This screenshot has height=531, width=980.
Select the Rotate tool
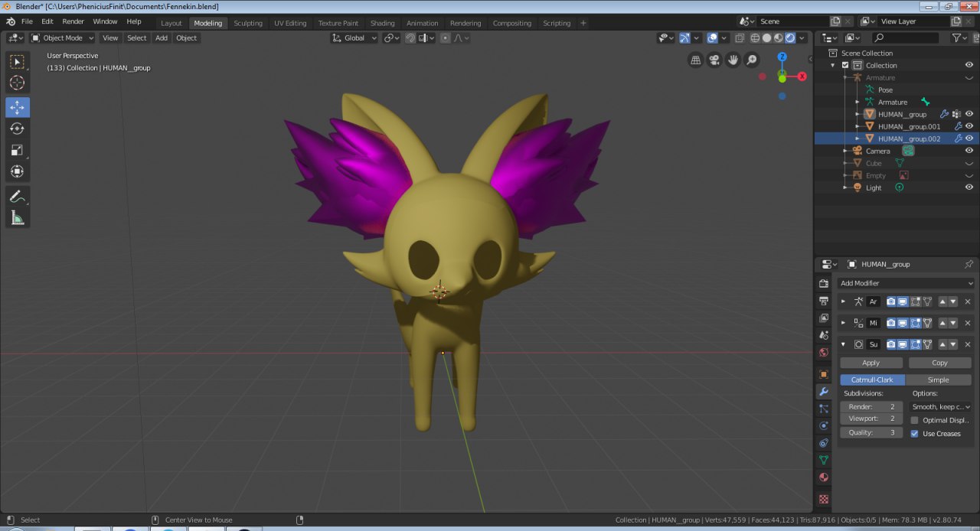tap(17, 129)
